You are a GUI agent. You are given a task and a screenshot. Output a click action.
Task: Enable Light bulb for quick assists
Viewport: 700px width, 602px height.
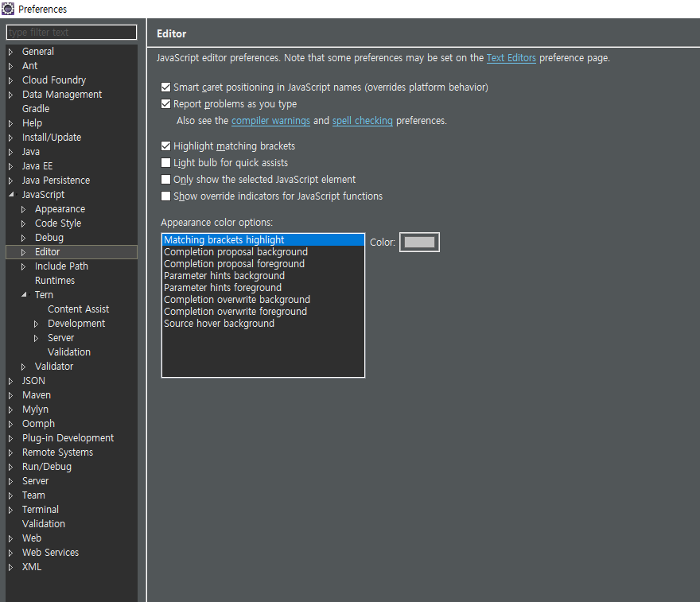point(165,162)
